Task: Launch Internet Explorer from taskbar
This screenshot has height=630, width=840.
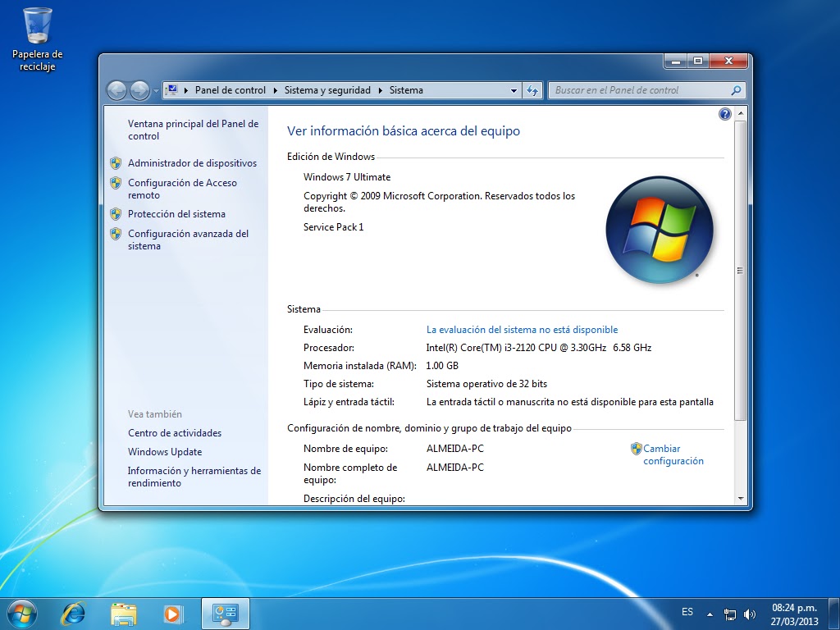Action: pyautogui.click(x=73, y=614)
